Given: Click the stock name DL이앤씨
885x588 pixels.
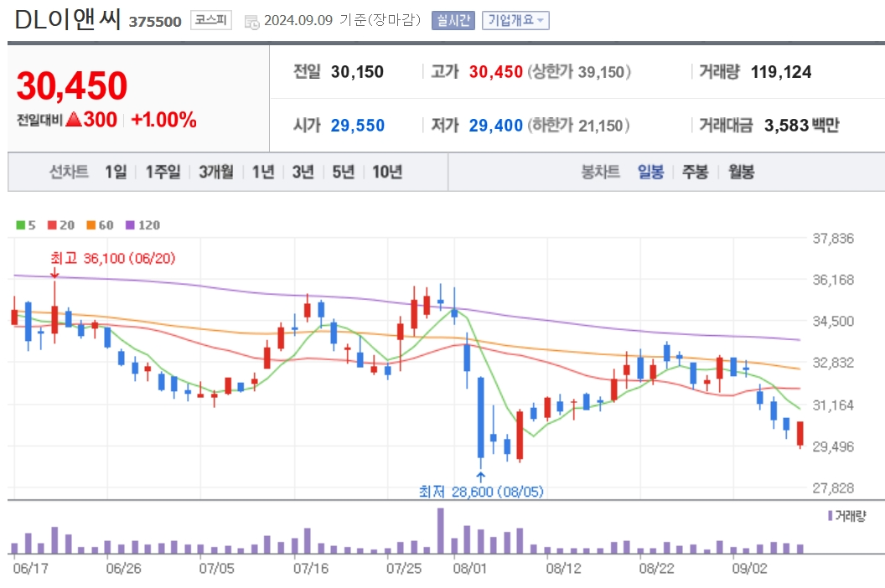Looking at the screenshot, I should tap(68, 20).
